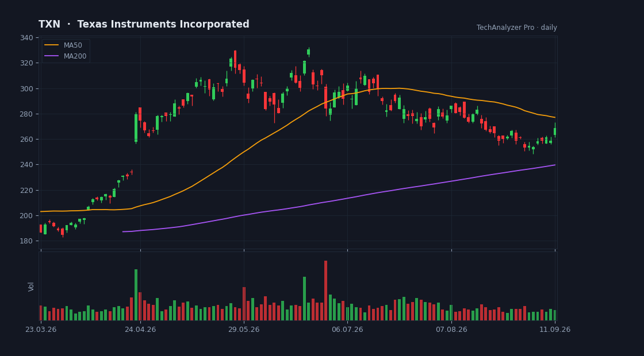Viewport: 644px width, 356px height.
Task: Select the MA200 legend entry
Action: click(66, 56)
